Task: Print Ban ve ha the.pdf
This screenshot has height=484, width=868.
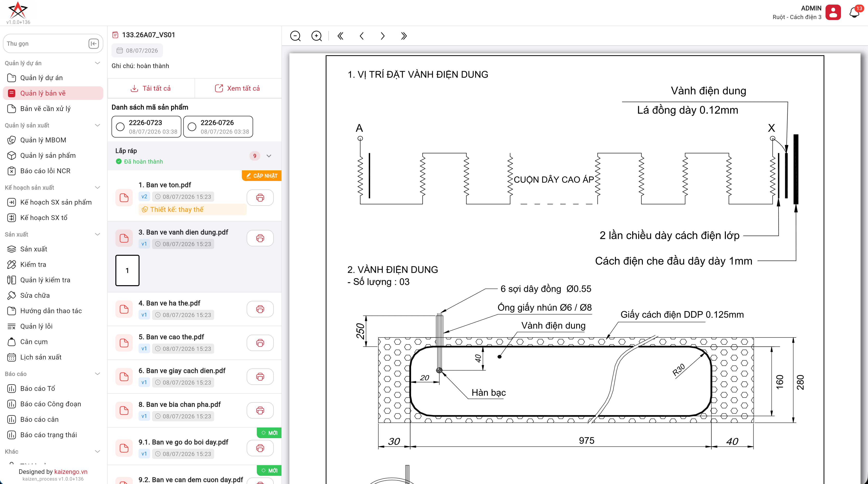Action: [260, 309]
